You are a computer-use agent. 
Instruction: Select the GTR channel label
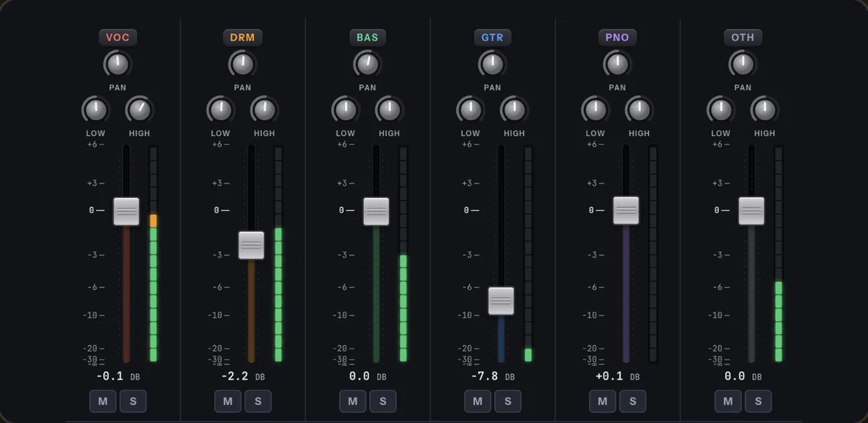(x=493, y=38)
